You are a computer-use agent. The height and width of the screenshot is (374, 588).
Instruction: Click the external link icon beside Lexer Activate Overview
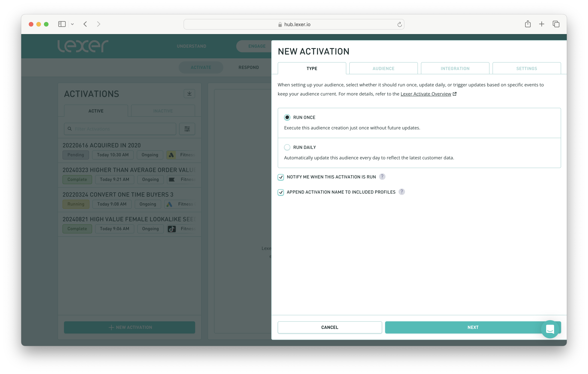pos(455,94)
